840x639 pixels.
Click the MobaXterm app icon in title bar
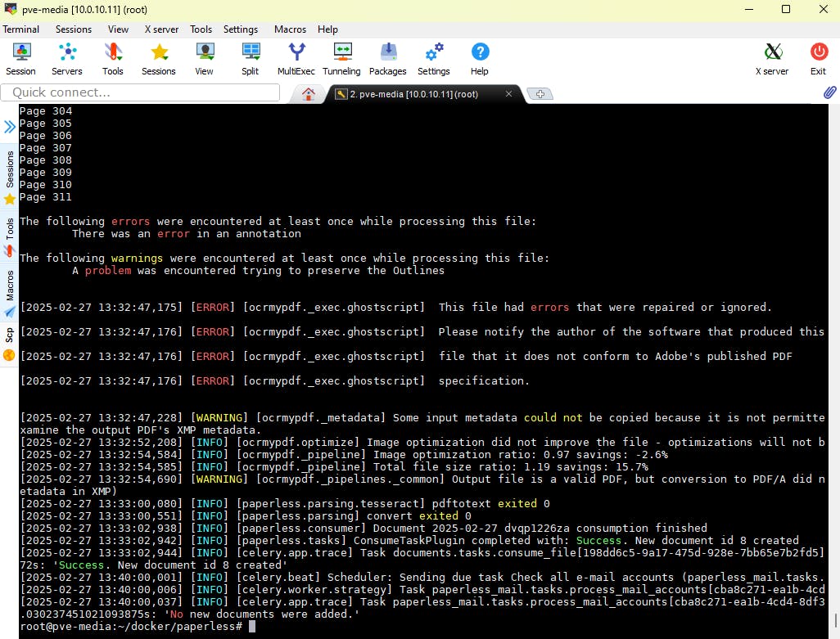[10, 9]
